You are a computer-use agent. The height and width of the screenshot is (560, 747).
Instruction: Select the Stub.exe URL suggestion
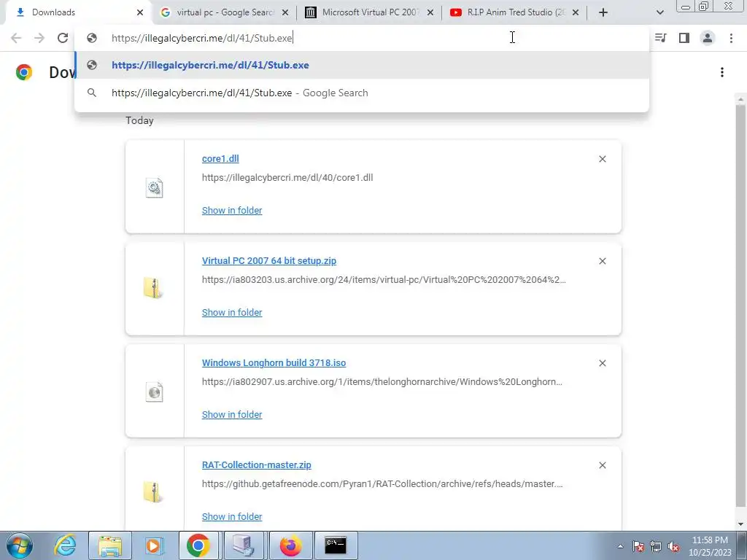tap(362, 65)
